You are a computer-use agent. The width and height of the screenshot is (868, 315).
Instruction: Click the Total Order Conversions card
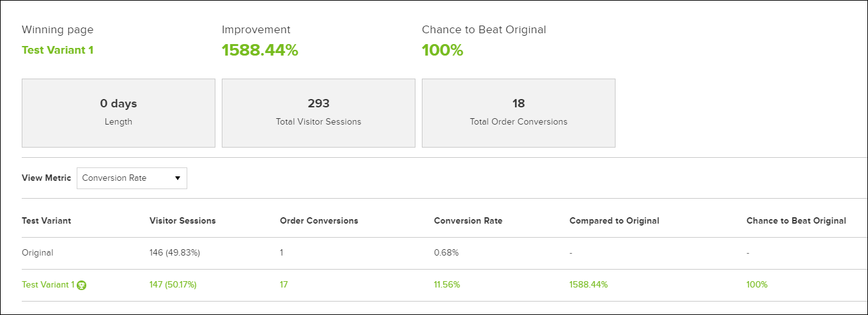coord(518,112)
